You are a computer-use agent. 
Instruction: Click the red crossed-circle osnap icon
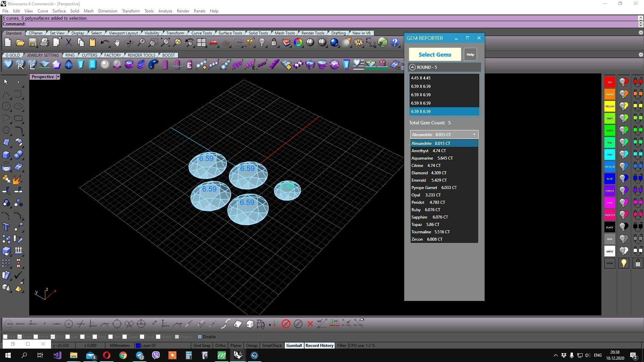(286, 324)
